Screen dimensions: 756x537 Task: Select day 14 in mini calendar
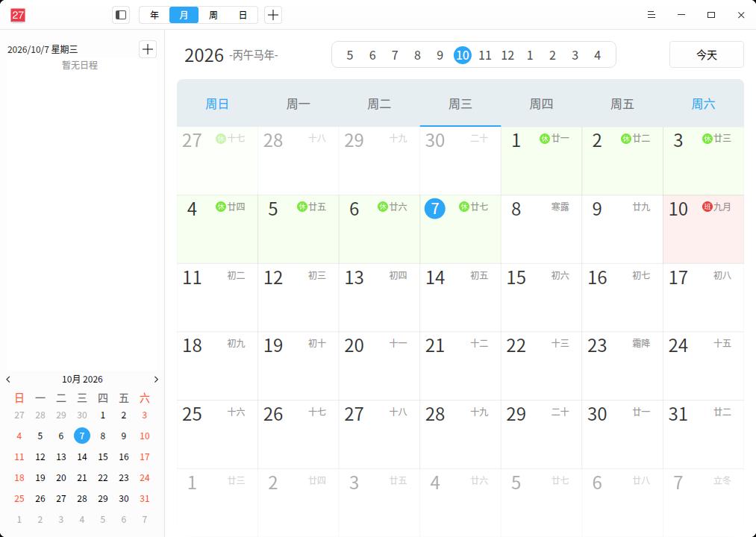click(82, 457)
